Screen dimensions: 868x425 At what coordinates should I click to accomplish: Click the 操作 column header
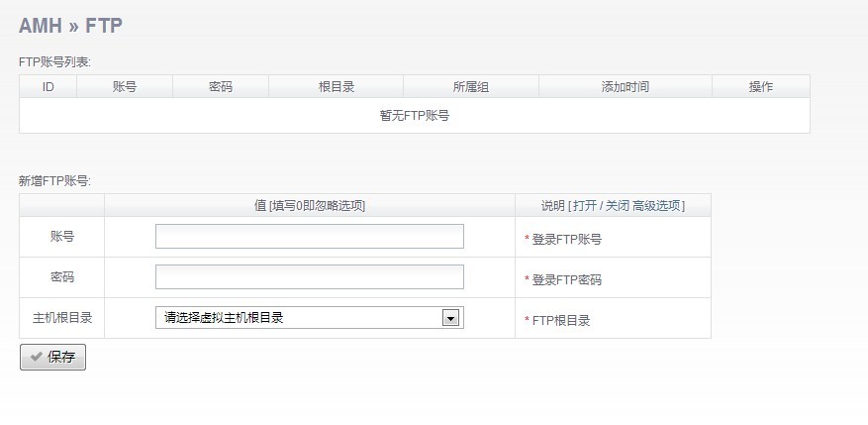[760, 87]
